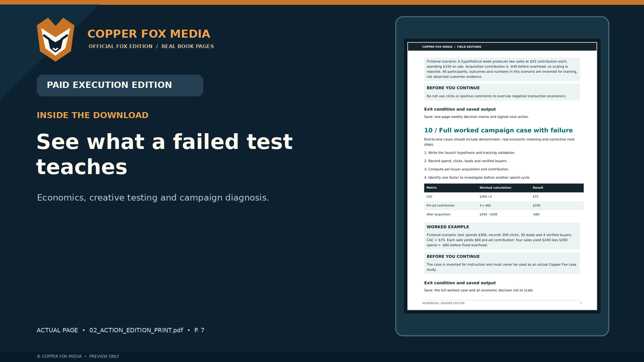Click the 02_ACTION_EDITION_PRINT.pdf file name
This screenshot has width=644, height=362.
[136, 330]
